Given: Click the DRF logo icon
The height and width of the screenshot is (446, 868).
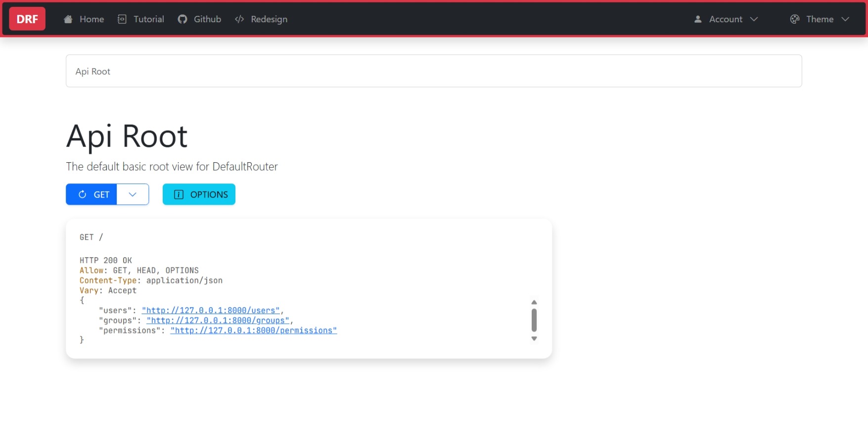Looking at the screenshot, I should pos(27,18).
